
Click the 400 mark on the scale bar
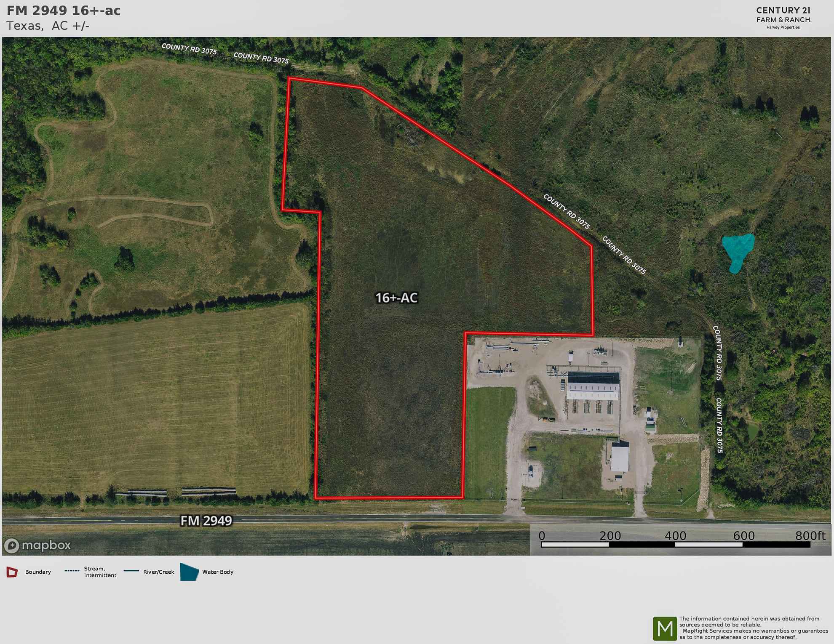pos(675,535)
